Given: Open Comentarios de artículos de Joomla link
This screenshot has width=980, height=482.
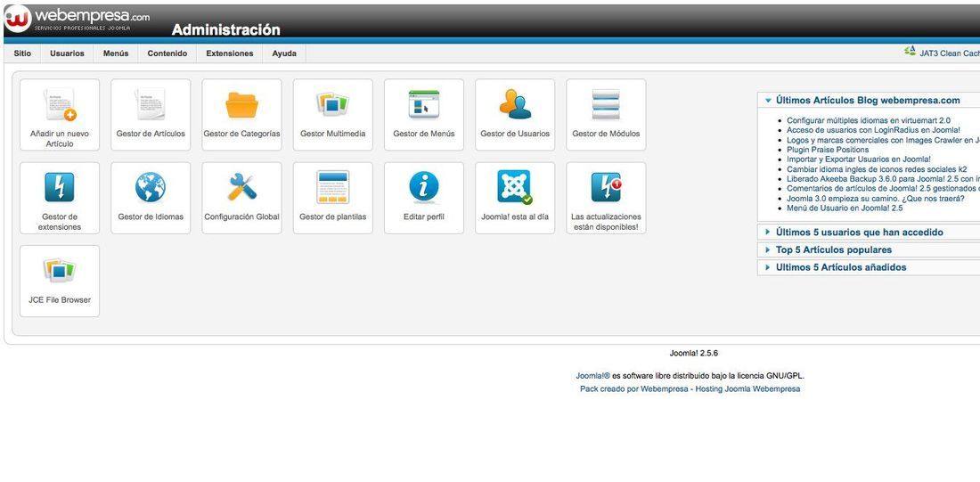Looking at the screenshot, I should tap(883, 188).
